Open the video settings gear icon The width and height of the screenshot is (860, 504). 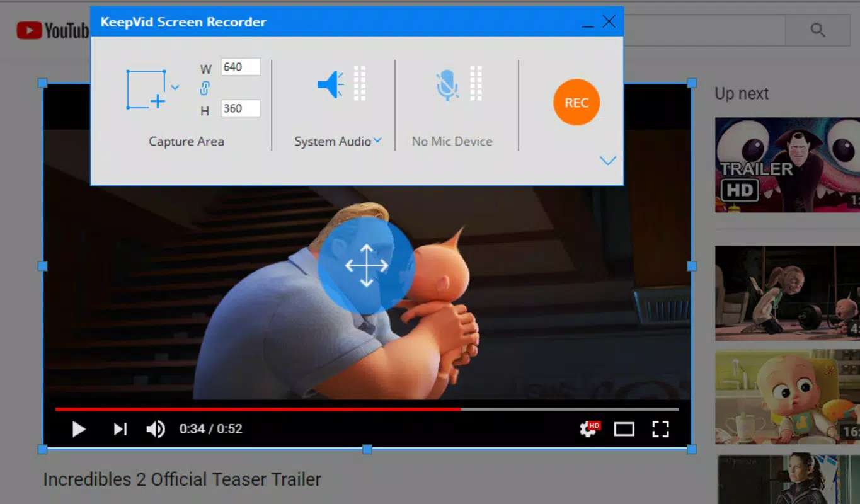click(x=589, y=429)
